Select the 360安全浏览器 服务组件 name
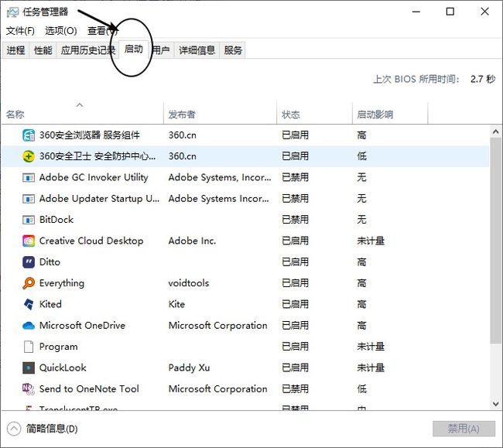Screen dimensions: 503x448 [90, 135]
